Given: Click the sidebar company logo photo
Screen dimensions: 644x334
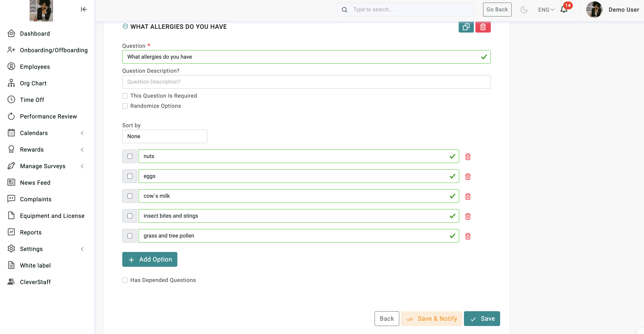Looking at the screenshot, I should (x=41, y=11).
